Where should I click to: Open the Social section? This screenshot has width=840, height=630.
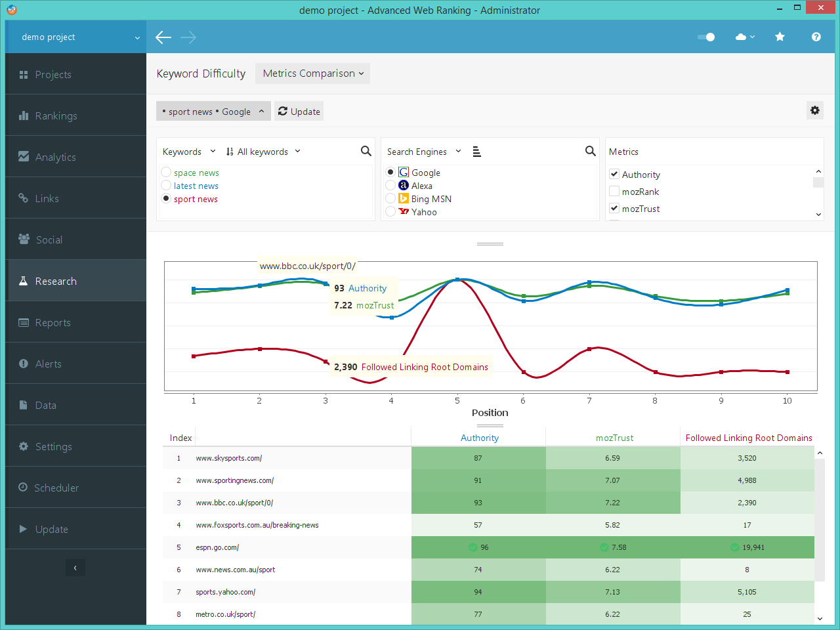76,240
